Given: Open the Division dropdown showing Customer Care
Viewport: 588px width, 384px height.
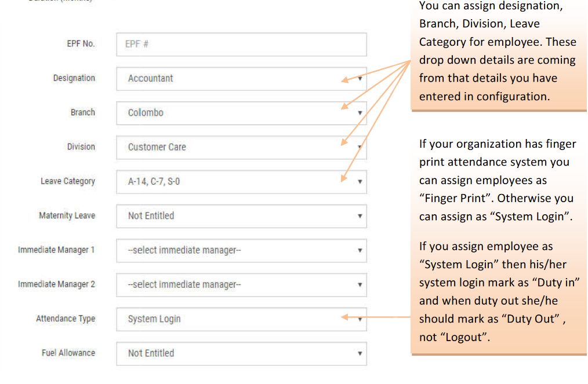Looking at the screenshot, I should [x=241, y=147].
